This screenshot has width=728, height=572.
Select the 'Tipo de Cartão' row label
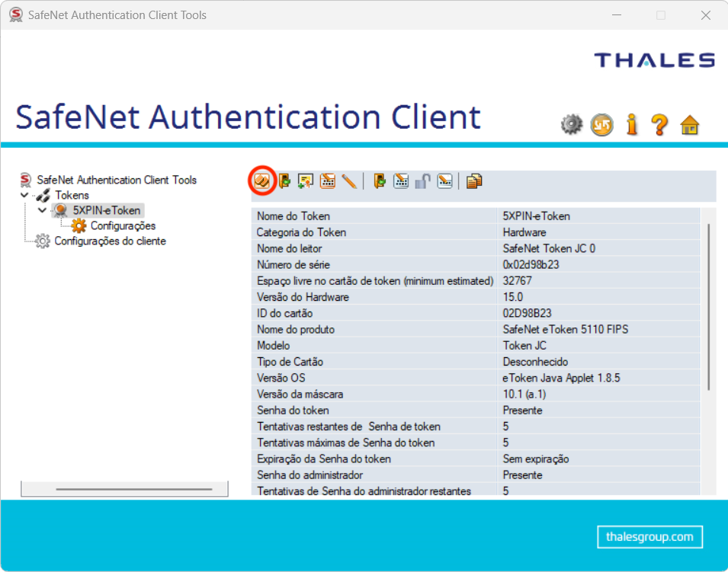pos(290,363)
